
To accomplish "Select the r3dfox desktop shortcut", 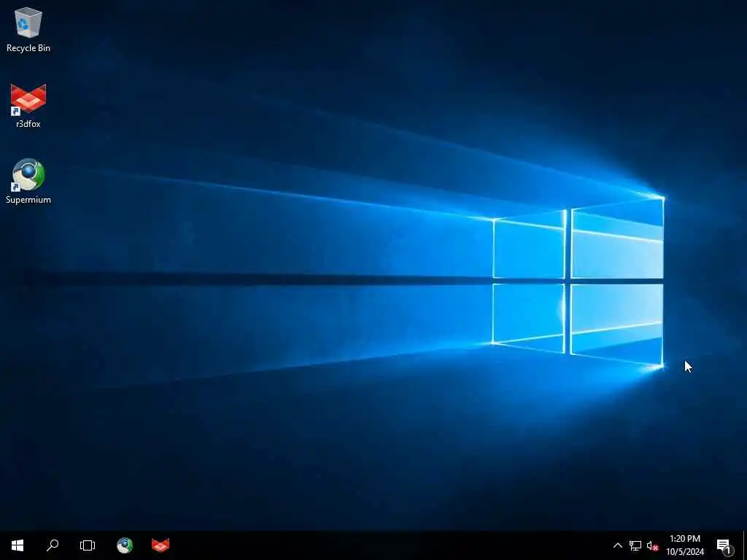I will point(28,106).
